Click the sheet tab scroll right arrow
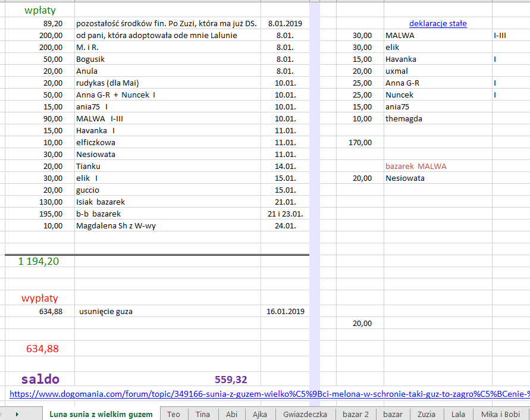The height and width of the screenshot is (420, 530). [x=17, y=414]
